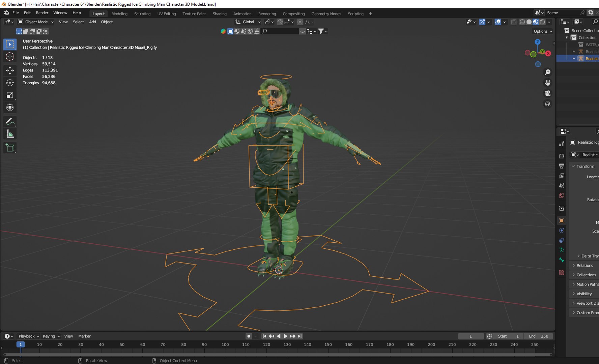Switch viewport shading to Rendered
Screen dimensions: 599x364
(542, 22)
